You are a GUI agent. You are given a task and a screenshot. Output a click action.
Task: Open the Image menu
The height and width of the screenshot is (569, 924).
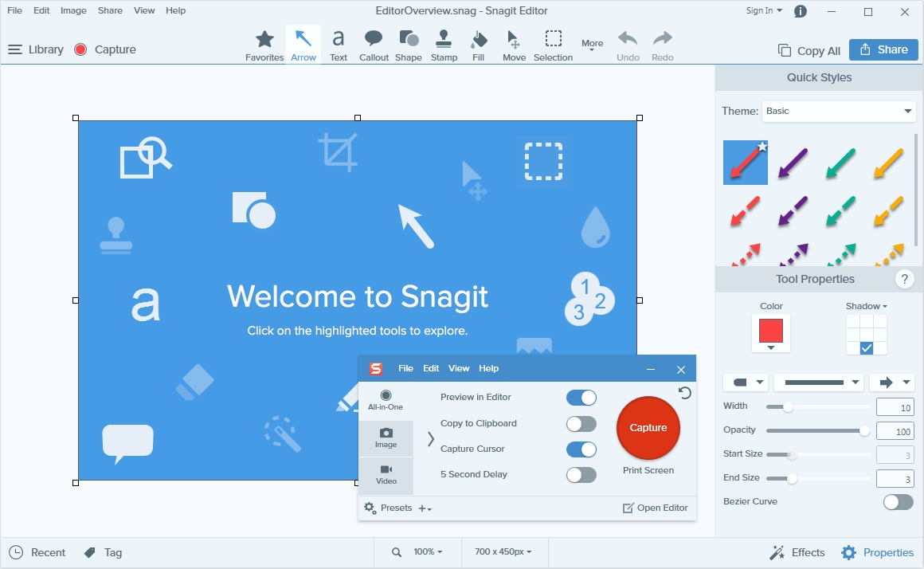tap(73, 10)
